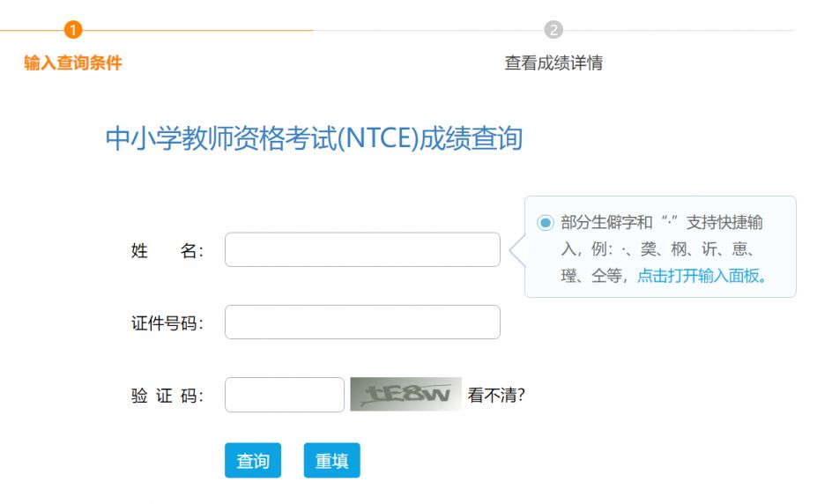Screen dimensions: 817x504
Task: Select the 输入查询条件 step label
Action: tap(73, 63)
